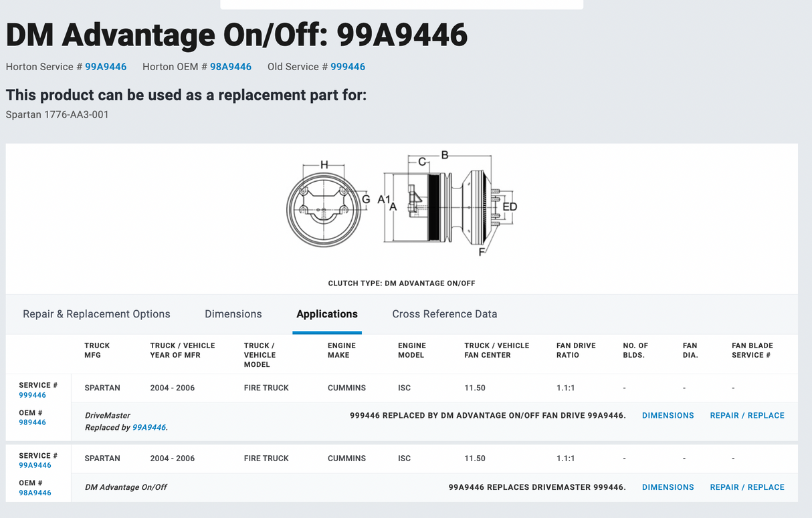Click the 99A9446 link in 'Replaced by' text
The height and width of the screenshot is (518, 812).
148,427
